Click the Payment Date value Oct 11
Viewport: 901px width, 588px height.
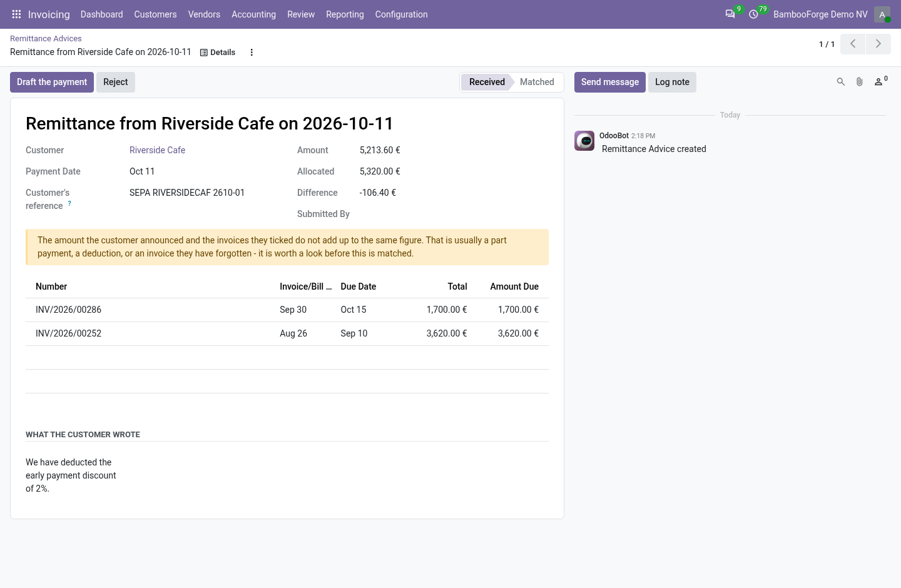(142, 171)
